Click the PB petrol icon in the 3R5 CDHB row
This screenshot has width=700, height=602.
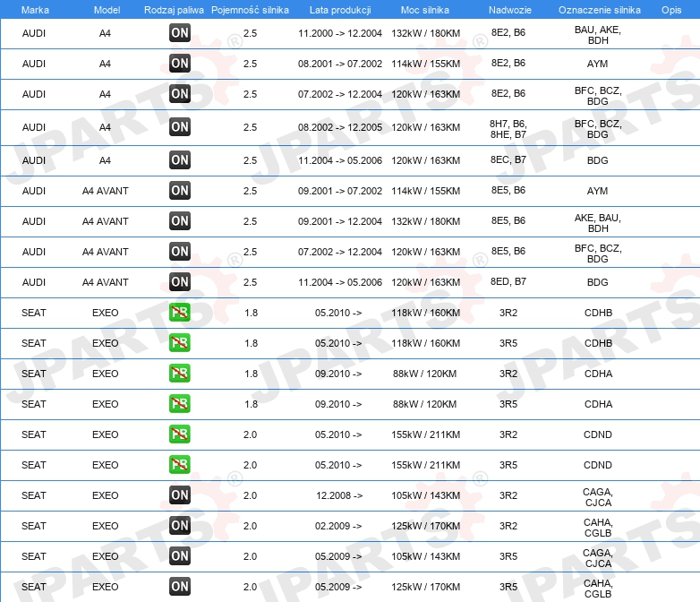click(x=180, y=342)
